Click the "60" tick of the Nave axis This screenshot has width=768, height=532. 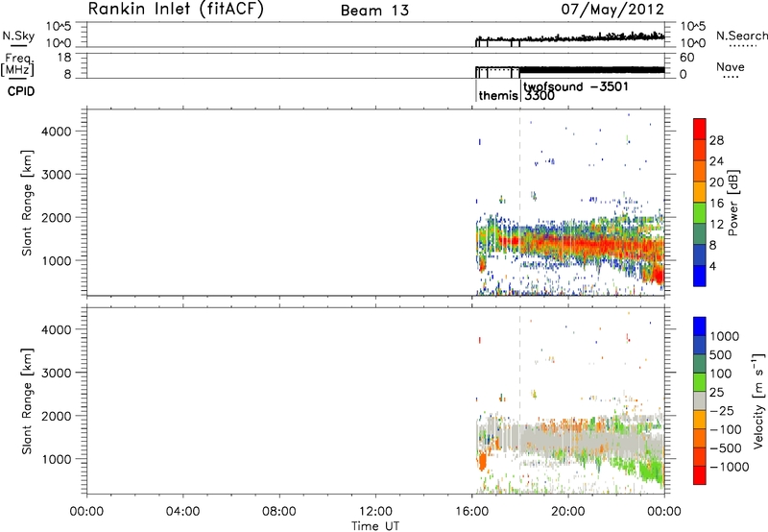(686, 58)
